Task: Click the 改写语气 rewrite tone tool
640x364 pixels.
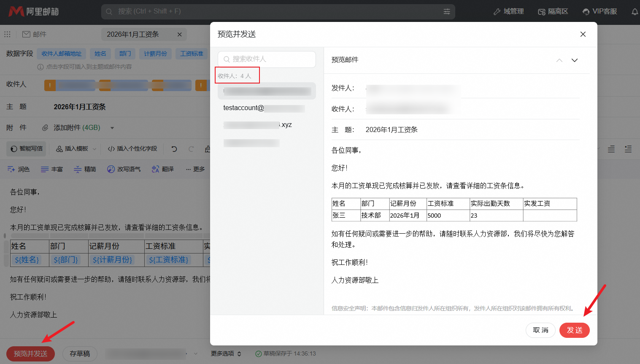Action: 124,169
